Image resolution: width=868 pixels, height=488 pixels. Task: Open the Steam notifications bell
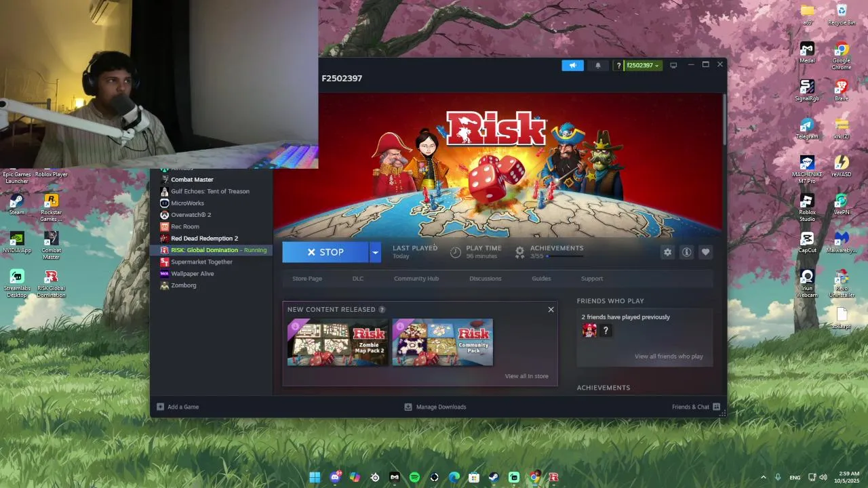click(x=597, y=65)
